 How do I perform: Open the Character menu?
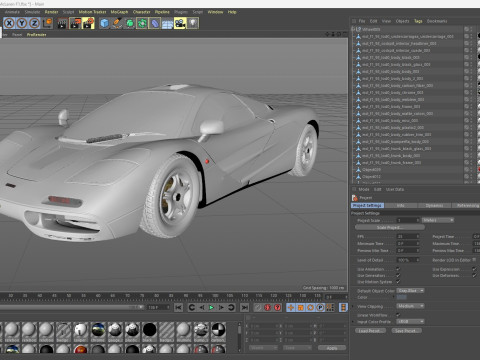tap(142, 12)
